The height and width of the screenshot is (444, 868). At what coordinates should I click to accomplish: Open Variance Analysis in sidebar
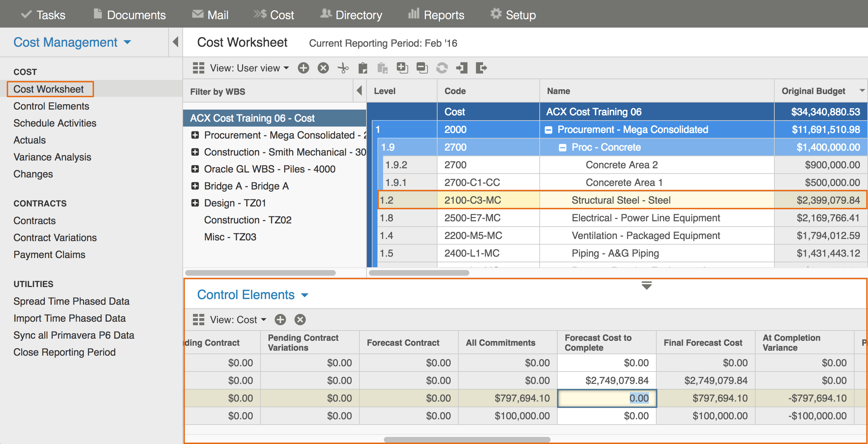52,157
